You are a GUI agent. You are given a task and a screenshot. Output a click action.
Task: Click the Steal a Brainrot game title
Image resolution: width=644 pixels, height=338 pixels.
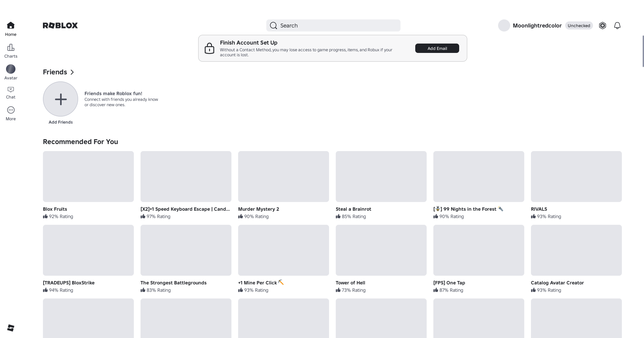tap(354, 209)
